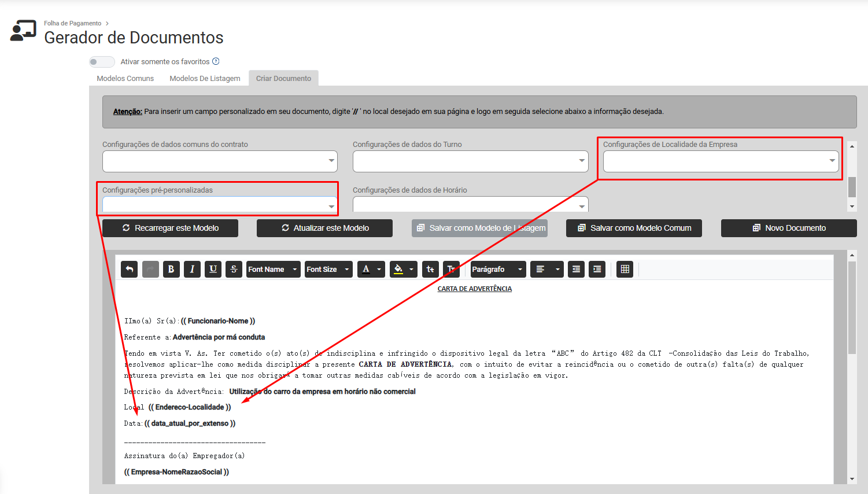The height and width of the screenshot is (494, 868).
Task: Click the settings panel scrollbar thumb
Action: coord(852,187)
